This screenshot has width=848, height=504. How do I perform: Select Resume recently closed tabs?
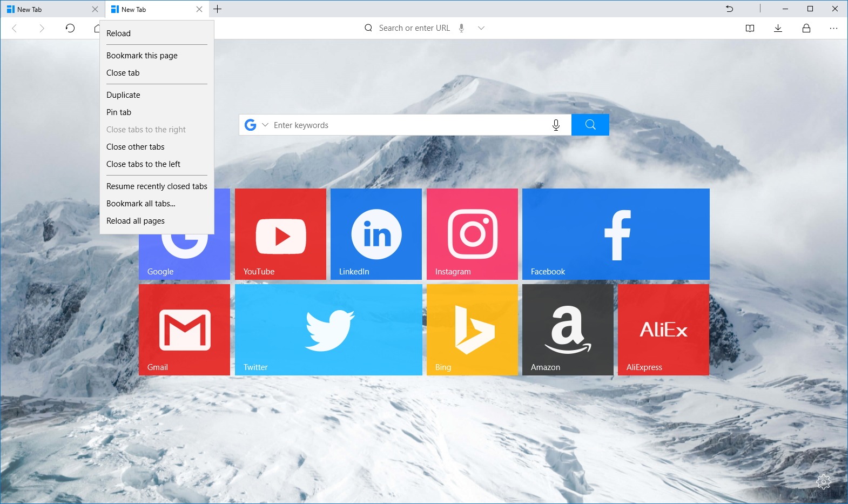(x=157, y=186)
